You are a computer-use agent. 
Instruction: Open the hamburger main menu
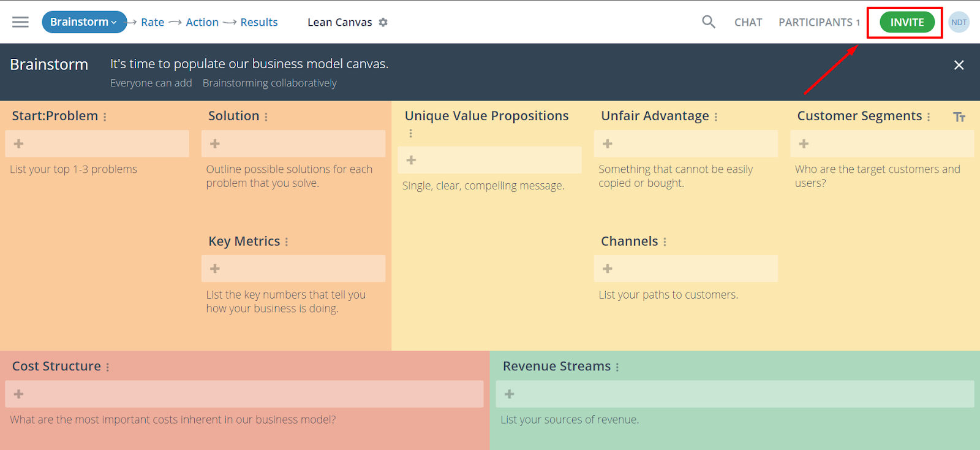20,22
